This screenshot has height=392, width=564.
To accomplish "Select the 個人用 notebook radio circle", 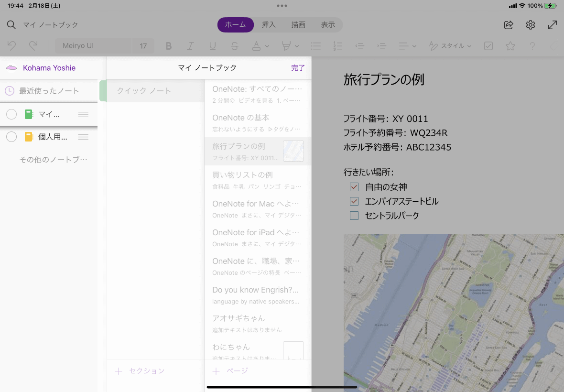I will pos(11,137).
